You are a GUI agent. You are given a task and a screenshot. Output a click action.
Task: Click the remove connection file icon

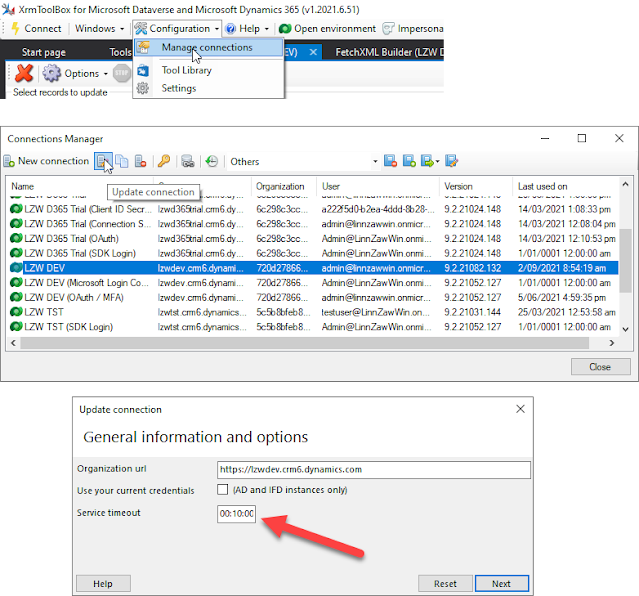point(390,161)
